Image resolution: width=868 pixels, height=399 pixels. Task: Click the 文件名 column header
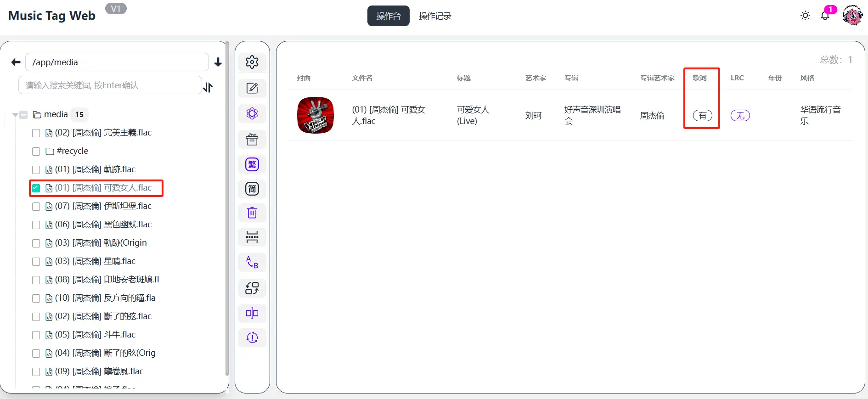coord(362,78)
